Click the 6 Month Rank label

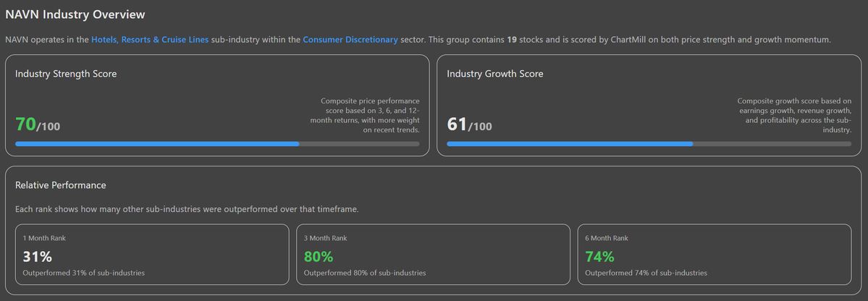[x=607, y=238]
